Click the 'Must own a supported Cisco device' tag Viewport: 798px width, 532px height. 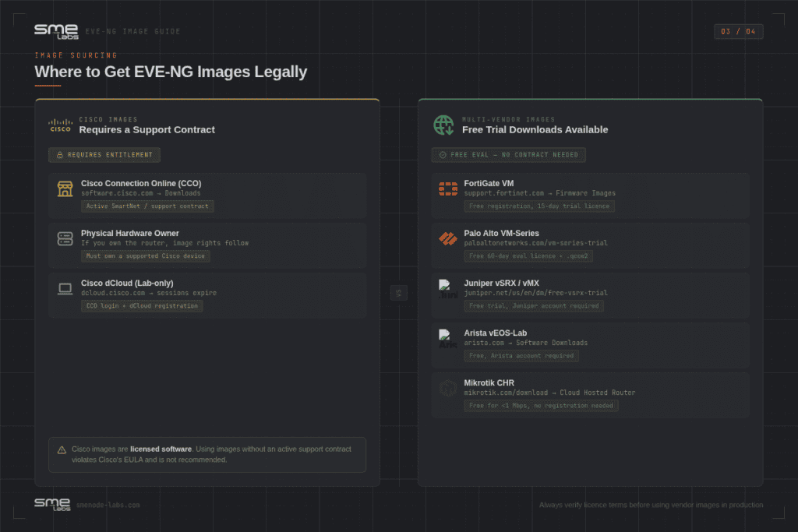click(146, 255)
